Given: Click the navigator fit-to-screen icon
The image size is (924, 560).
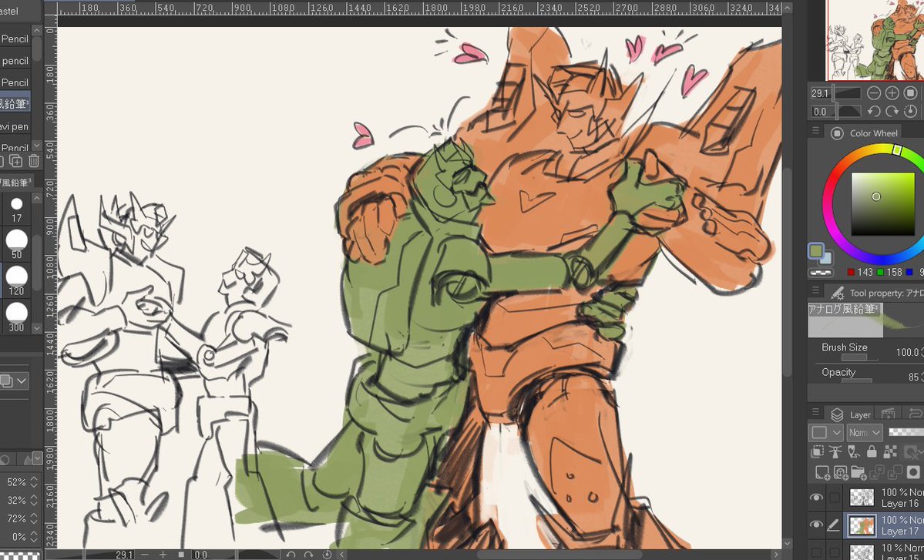Looking at the screenshot, I should point(910,93).
